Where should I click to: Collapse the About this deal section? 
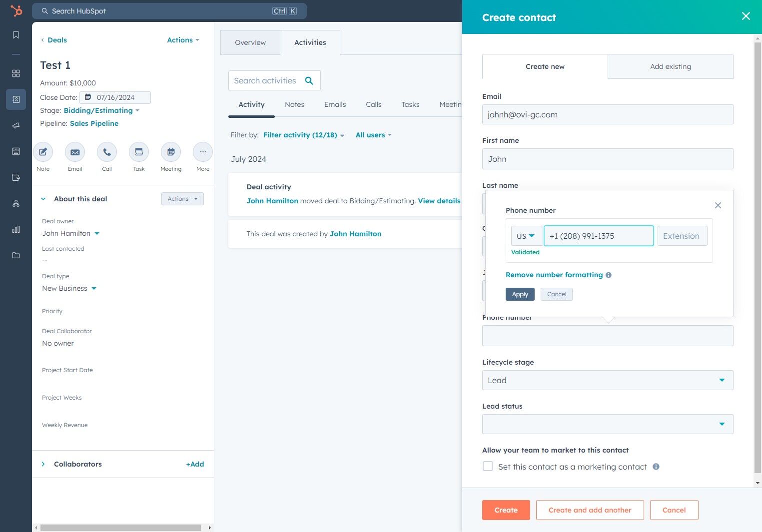43,199
